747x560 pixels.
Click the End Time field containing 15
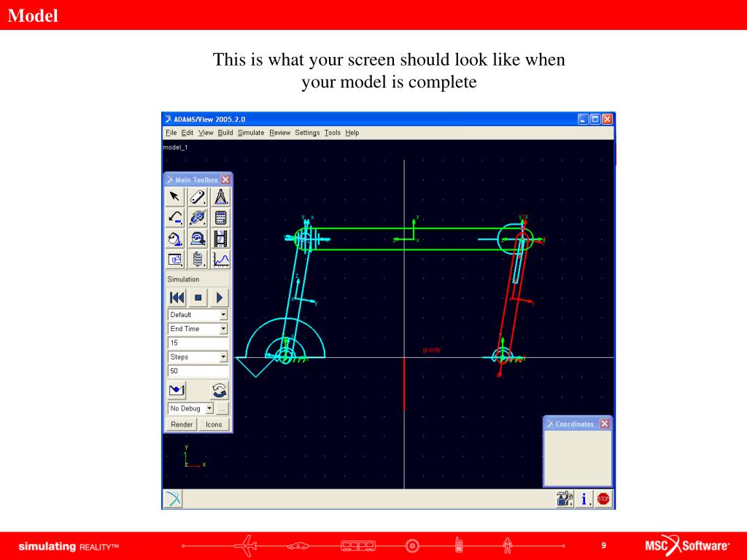click(x=198, y=343)
